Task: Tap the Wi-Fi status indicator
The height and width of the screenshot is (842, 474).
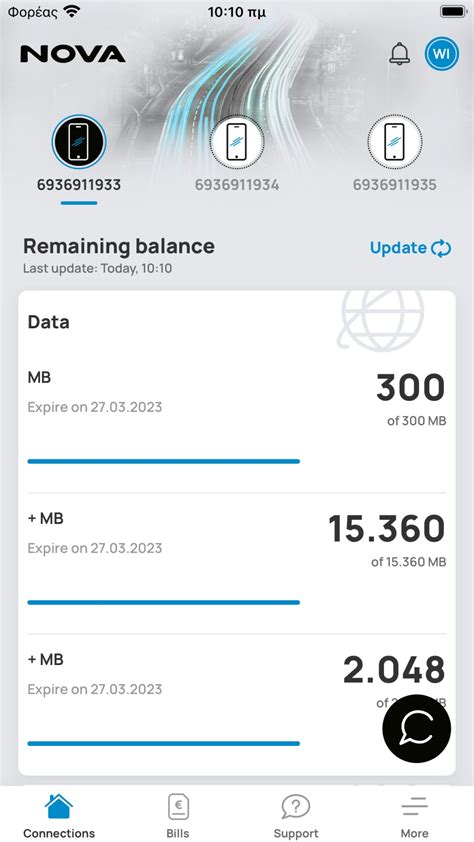Action: [x=71, y=11]
